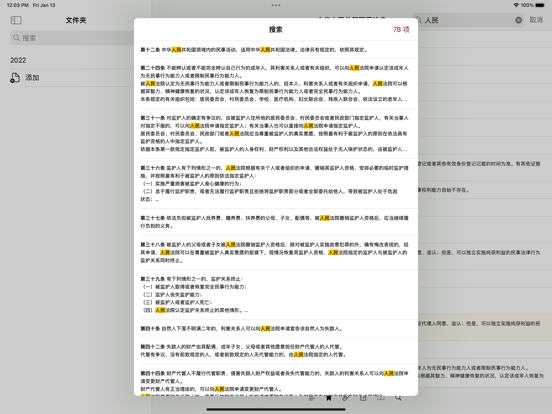The image size is (552, 414).
Task: Open search result 第十二条
Action: 276,50
